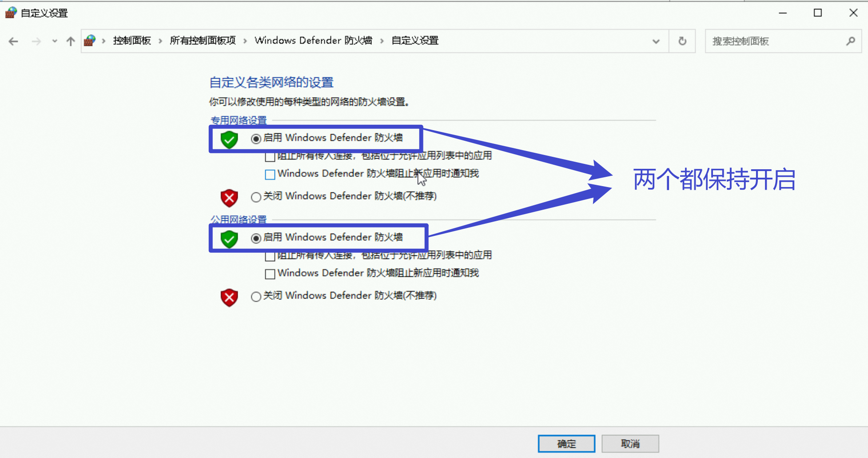This screenshot has width=868, height=458.
Task: Enable firewall radio for public network
Action: click(256, 238)
